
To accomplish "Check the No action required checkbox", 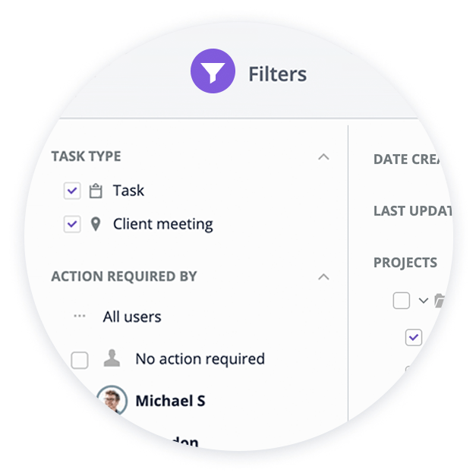I will (x=80, y=361).
